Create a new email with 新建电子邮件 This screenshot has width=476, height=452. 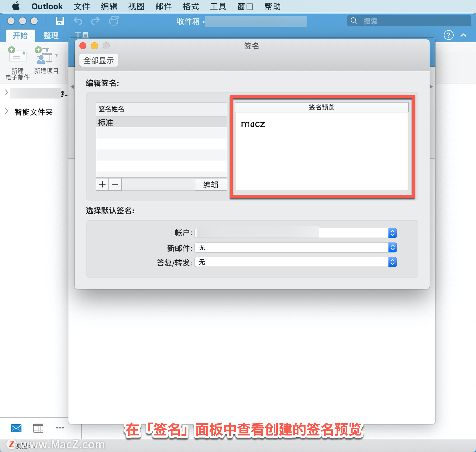[x=17, y=63]
